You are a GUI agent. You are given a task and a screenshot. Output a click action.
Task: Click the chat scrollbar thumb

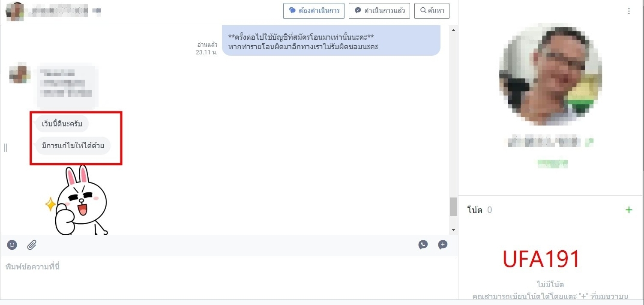pos(453,206)
